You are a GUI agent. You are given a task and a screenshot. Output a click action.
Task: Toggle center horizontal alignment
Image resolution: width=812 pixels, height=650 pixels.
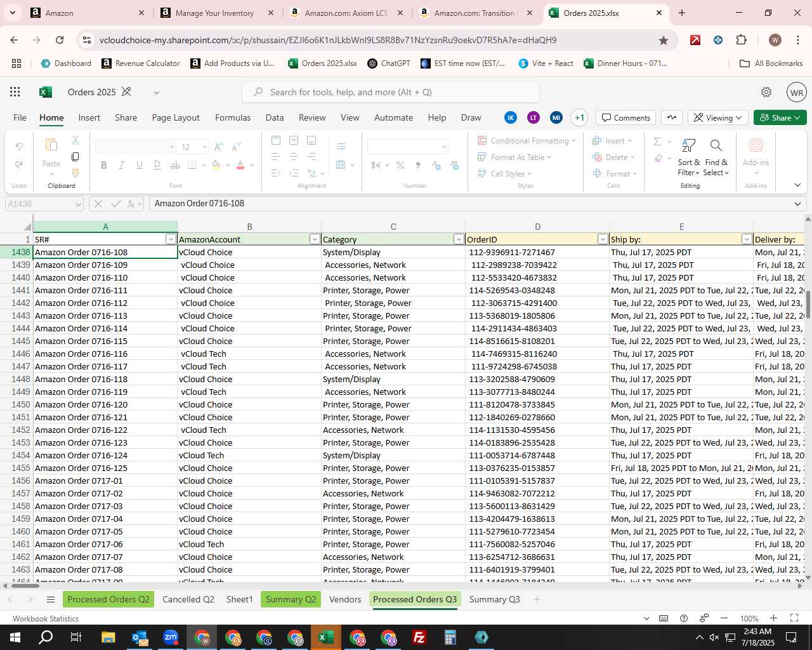point(293,156)
